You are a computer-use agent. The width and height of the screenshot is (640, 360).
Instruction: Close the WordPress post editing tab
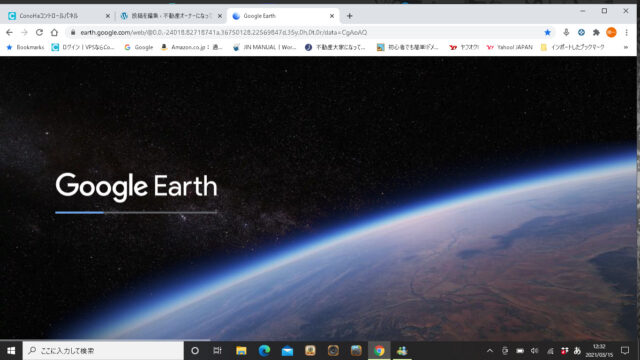pyautogui.click(x=220, y=16)
